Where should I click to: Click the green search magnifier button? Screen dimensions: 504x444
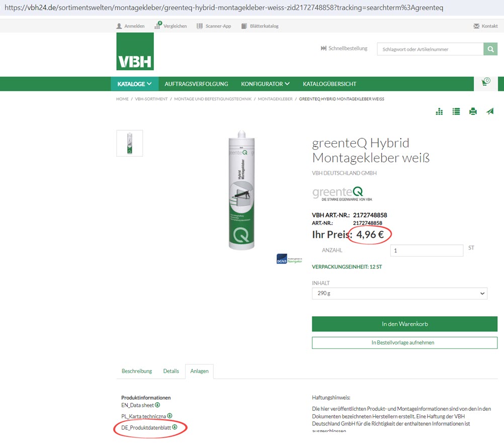pyautogui.click(x=490, y=49)
